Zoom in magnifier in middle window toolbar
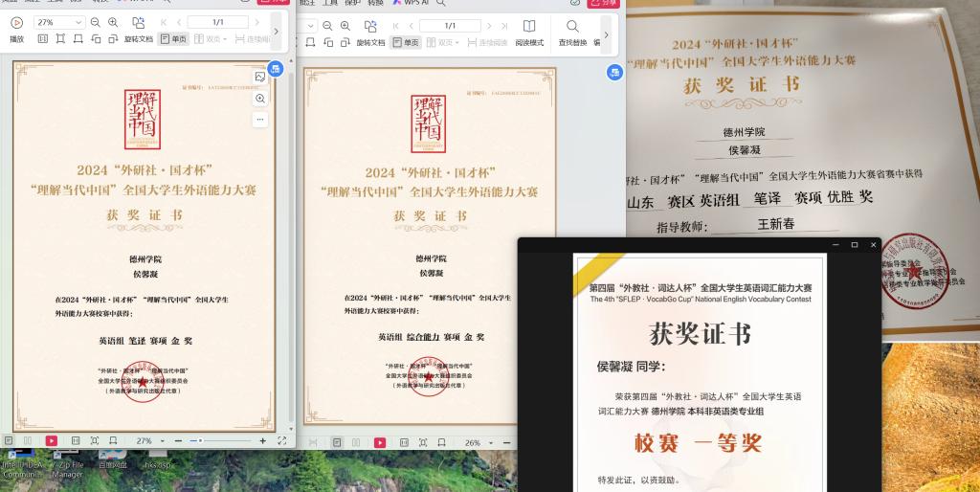The width and height of the screenshot is (980, 492). click(x=345, y=26)
